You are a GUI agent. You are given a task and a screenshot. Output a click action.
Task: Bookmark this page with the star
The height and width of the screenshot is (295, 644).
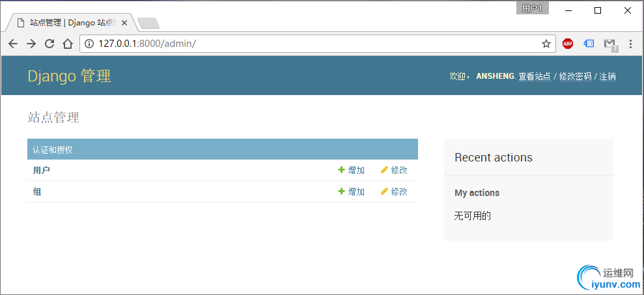click(x=546, y=44)
